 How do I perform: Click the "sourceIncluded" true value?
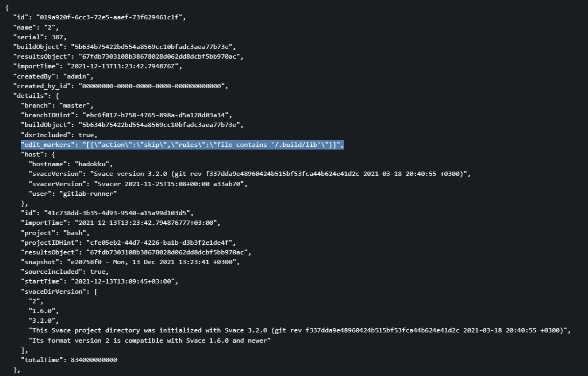coord(99,272)
